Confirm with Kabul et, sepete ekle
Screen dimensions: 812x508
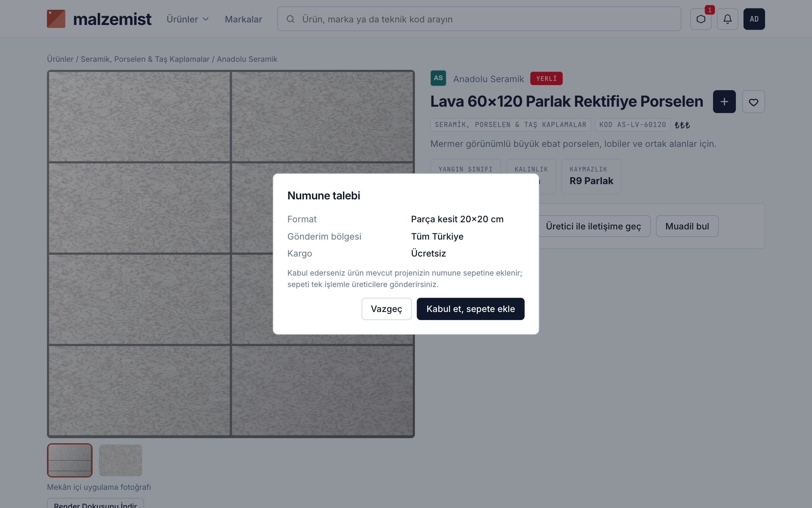(x=470, y=309)
